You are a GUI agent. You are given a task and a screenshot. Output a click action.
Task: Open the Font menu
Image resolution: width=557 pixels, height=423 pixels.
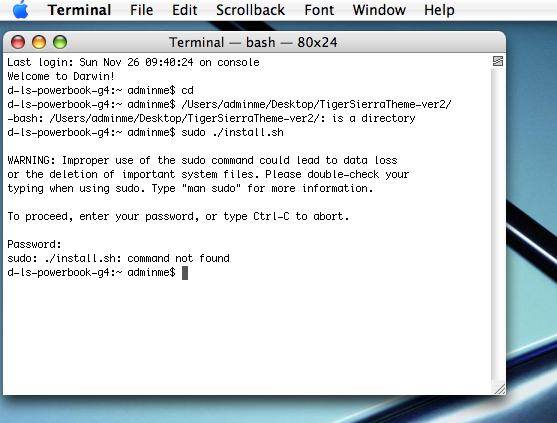click(319, 10)
